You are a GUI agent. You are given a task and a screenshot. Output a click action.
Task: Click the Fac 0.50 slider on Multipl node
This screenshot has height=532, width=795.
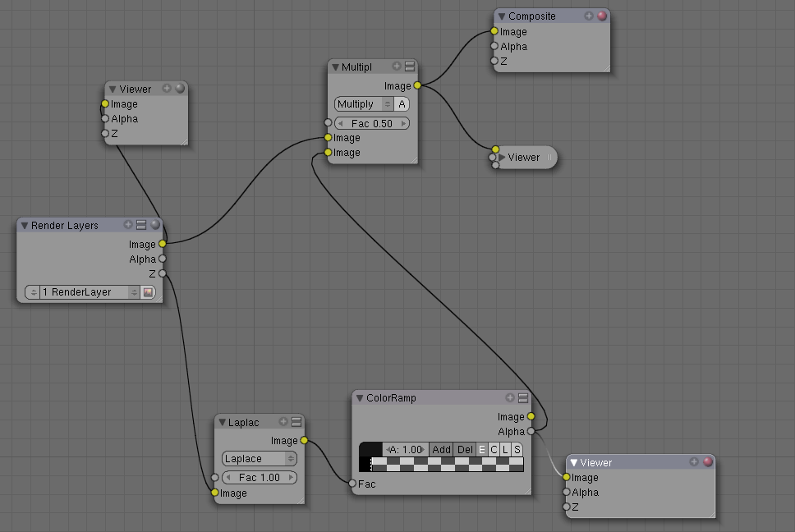(372, 124)
